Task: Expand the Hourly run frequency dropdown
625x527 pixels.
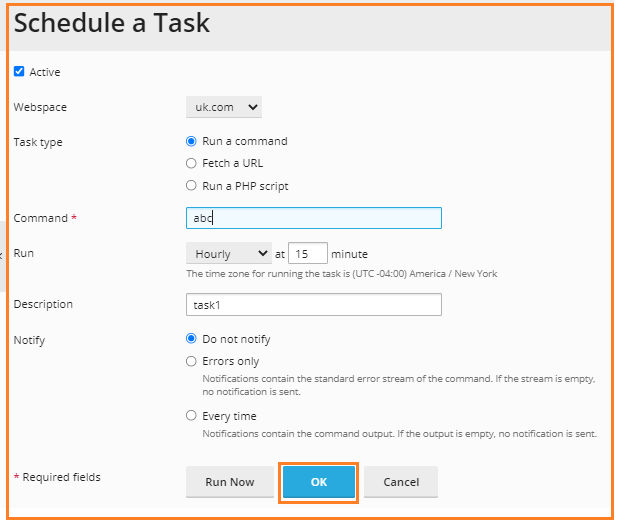Action: (229, 253)
